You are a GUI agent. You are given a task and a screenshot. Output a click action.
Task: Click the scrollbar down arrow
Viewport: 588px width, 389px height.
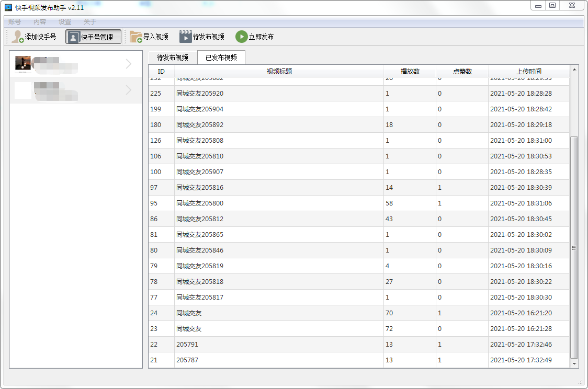click(574, 363)
